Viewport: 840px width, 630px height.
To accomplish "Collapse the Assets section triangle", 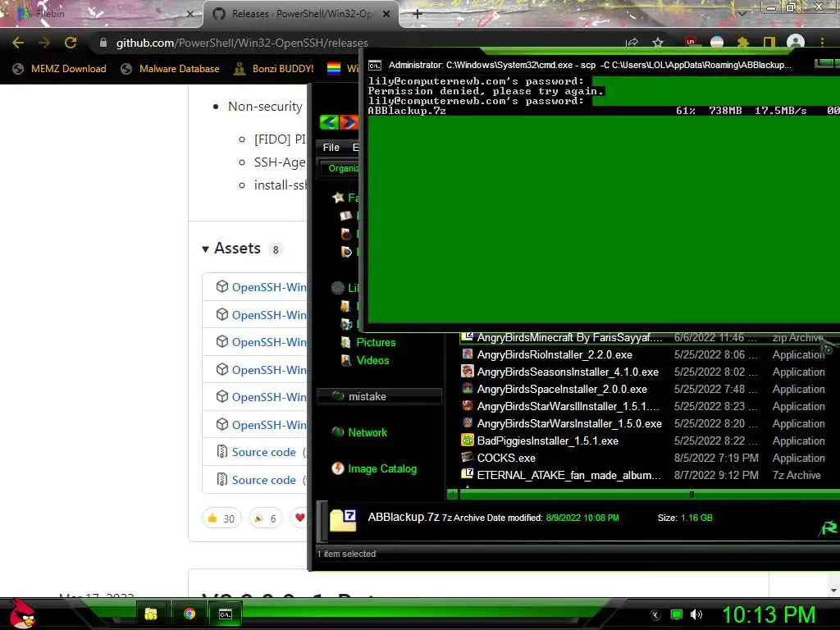I will coord(205,249).
